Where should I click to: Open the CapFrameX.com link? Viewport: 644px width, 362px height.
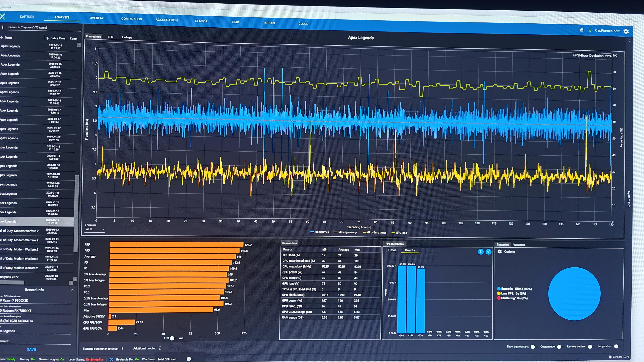(608, 31)
